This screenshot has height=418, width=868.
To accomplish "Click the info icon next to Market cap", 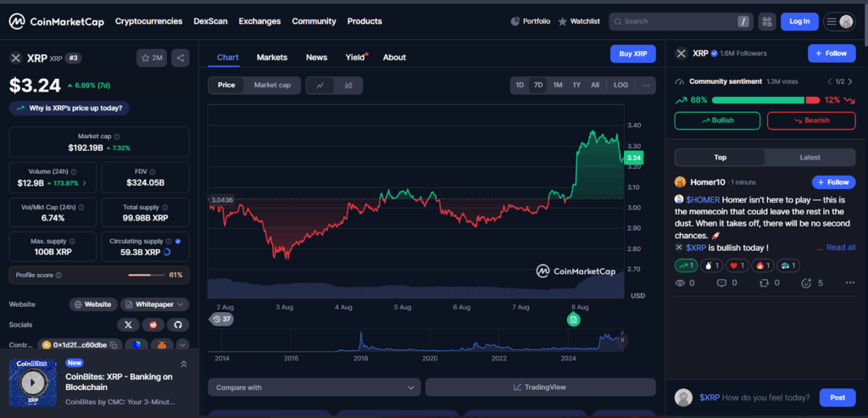I will pyautogui.click(x=117, y=137).
